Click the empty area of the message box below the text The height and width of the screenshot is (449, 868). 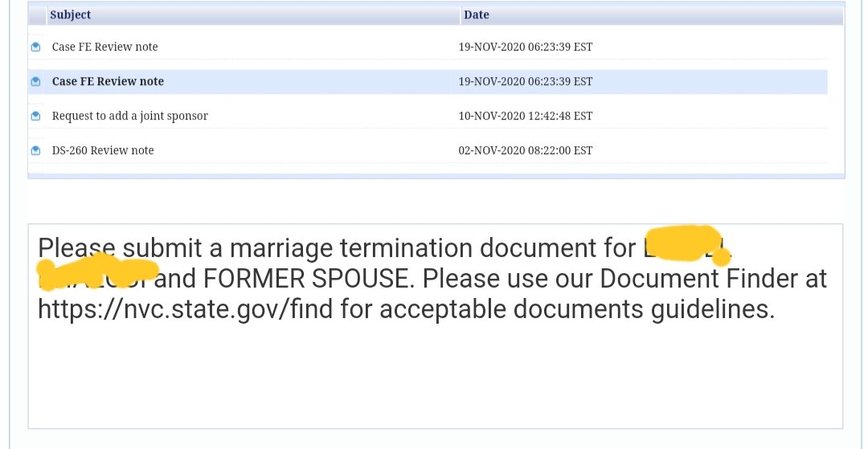pos(435,376)
